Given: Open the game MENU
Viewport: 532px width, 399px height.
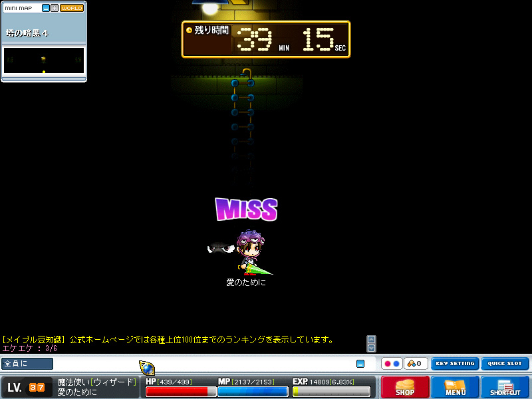Looking at the screenshot, I should (456, 387).
